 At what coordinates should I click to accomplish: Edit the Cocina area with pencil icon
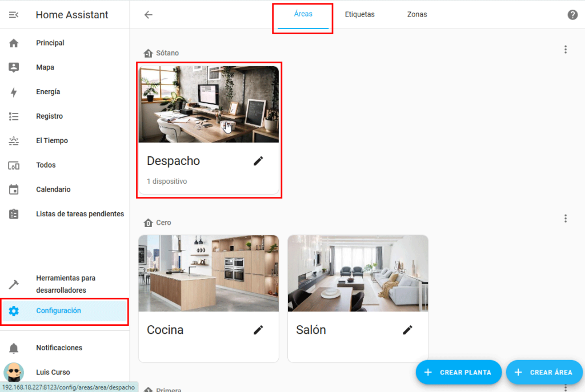[x=259, y=330]
